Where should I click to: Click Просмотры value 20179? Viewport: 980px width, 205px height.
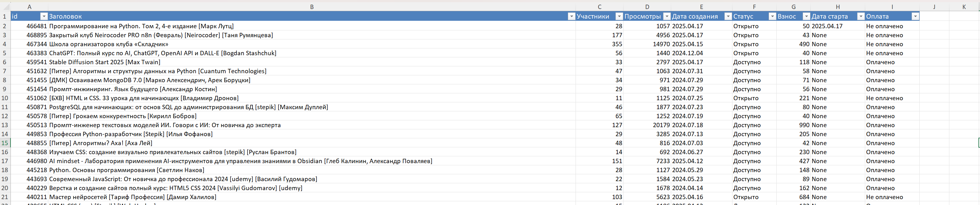(x=647, y=125)
